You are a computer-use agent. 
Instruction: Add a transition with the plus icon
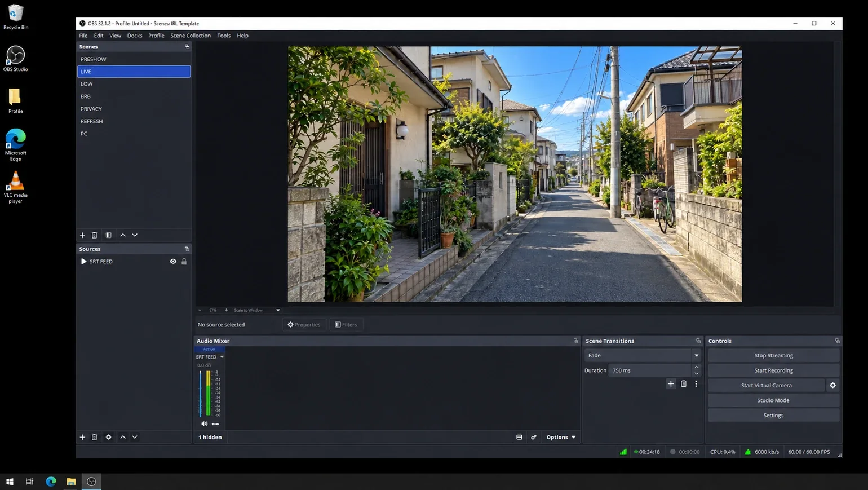pyautogui.click(x=671, y=384)
